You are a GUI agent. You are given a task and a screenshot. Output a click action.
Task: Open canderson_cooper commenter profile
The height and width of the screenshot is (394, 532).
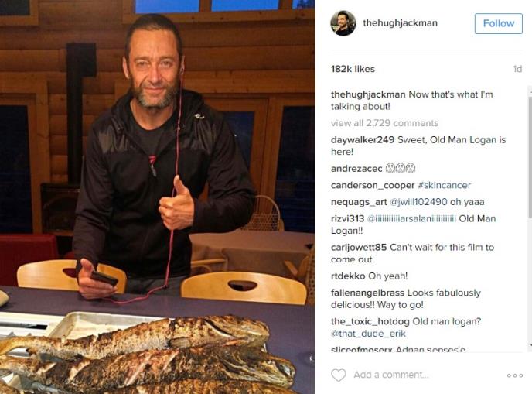(x=373, y=185)
